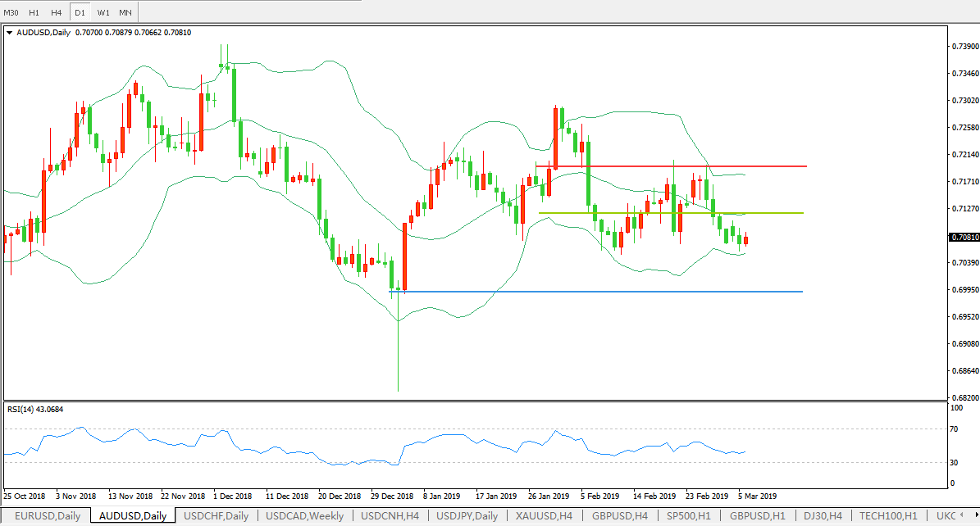Select the MN monthly timeframe

click(125, 12)
